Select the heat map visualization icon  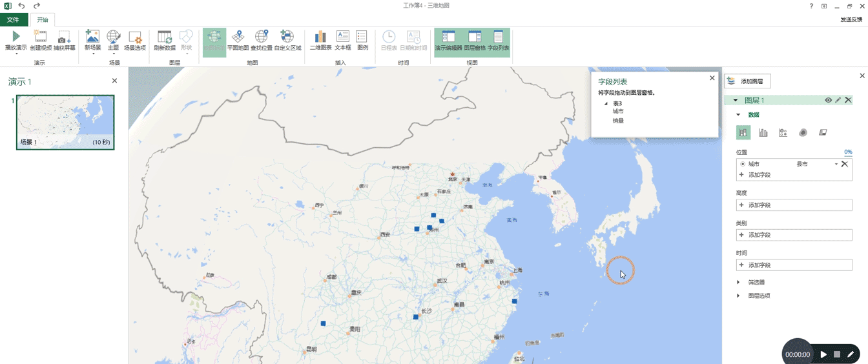coord(803,132)
